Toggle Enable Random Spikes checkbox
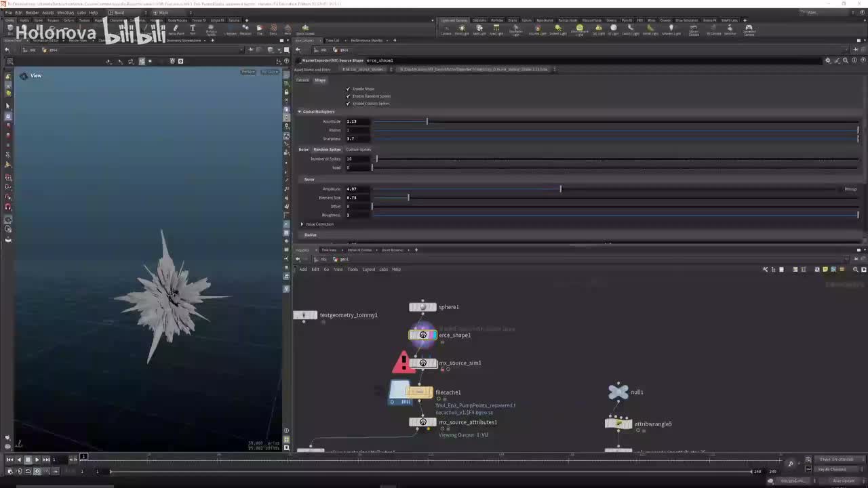Screen dimensions: 868x488 click(348, 96)
